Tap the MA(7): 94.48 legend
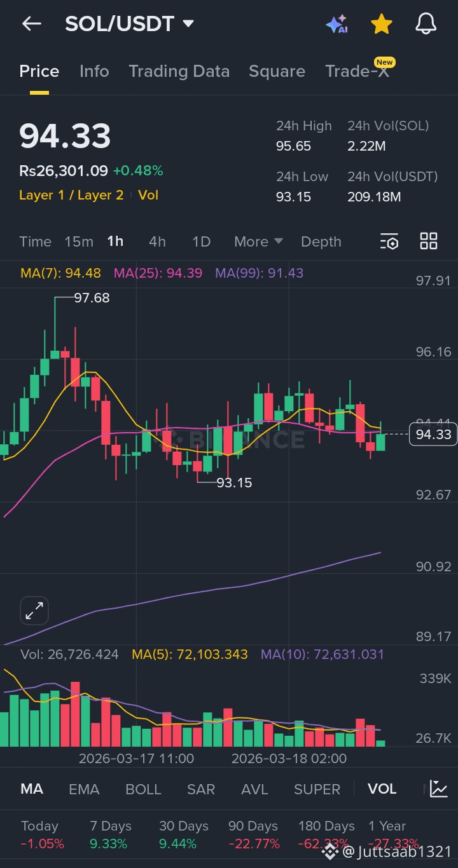This screenshot has height=868, width=458. (60, 273)
